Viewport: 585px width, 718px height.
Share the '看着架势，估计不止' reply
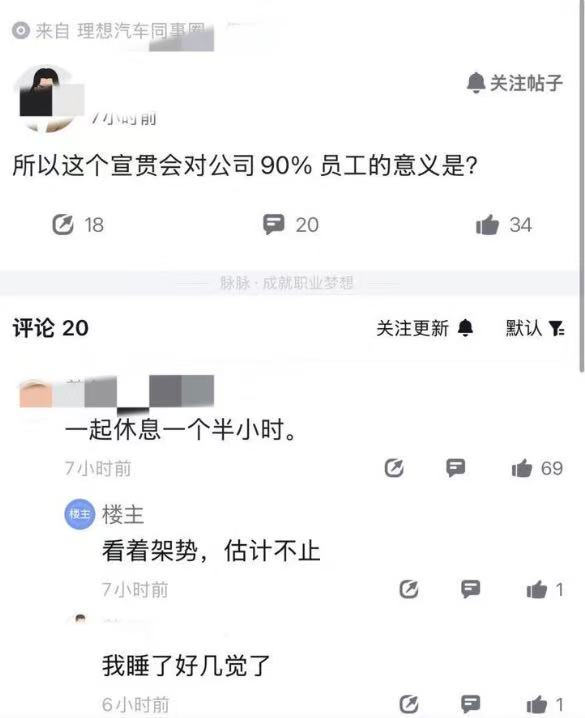tap(409, 589)
